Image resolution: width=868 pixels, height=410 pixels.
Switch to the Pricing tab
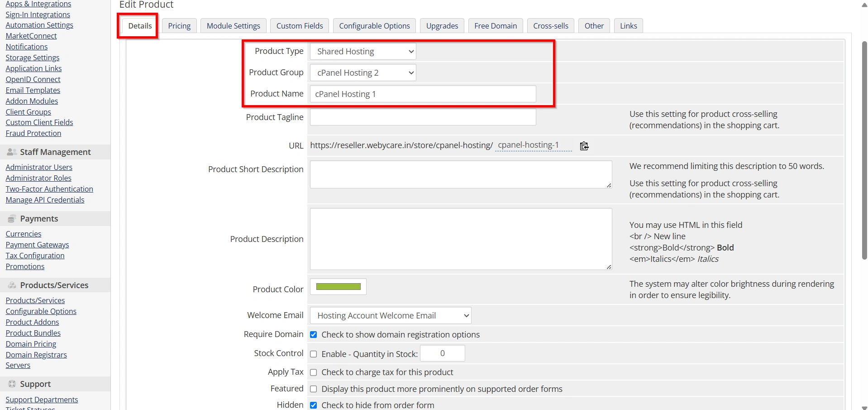179,26
